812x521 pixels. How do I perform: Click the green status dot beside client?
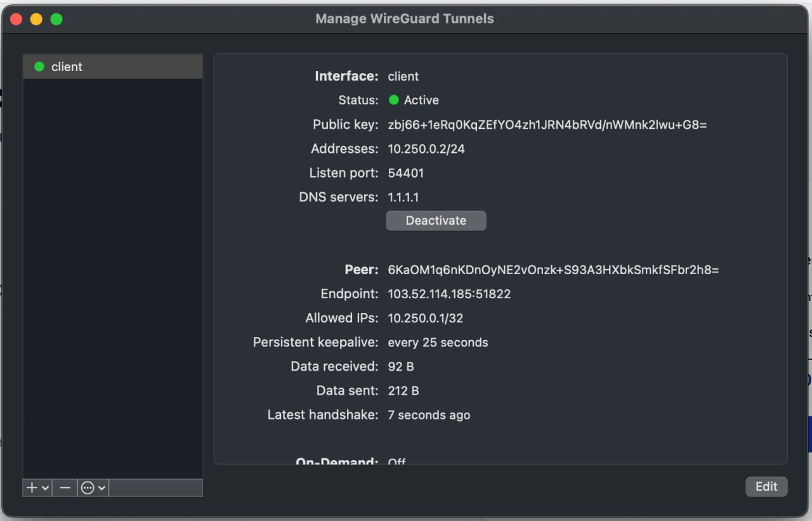click(38, 66)
